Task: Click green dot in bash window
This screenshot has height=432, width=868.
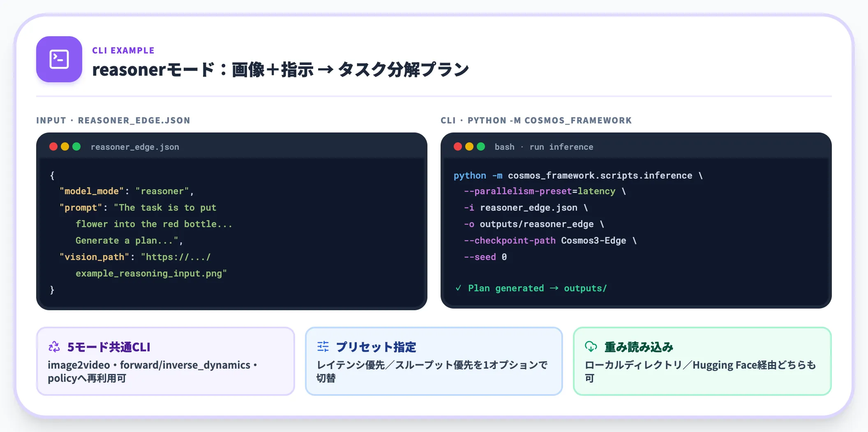Action: (481, 146)
